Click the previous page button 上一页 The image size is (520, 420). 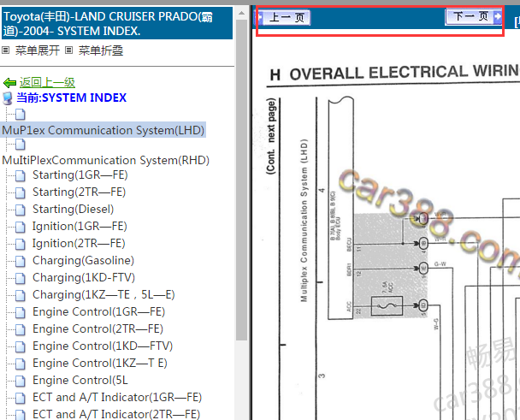tap(283, 17)
